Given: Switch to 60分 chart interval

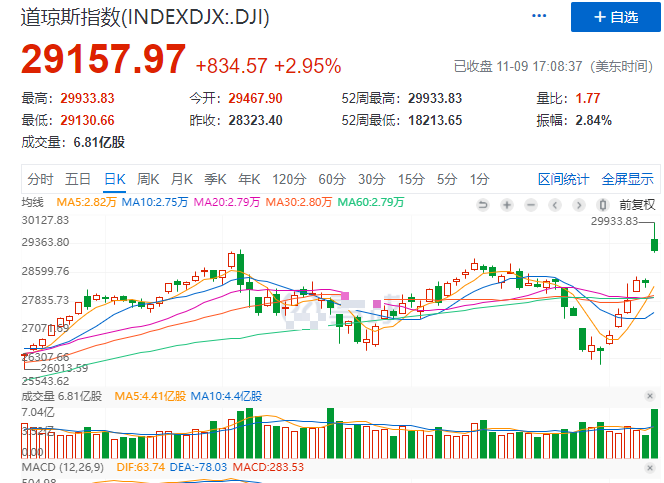Looking at the screenshot, I should coord(332,179).
